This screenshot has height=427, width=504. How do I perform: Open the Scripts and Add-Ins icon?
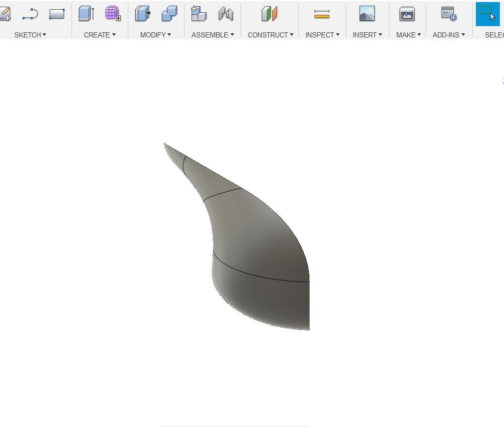click(449, 14)
